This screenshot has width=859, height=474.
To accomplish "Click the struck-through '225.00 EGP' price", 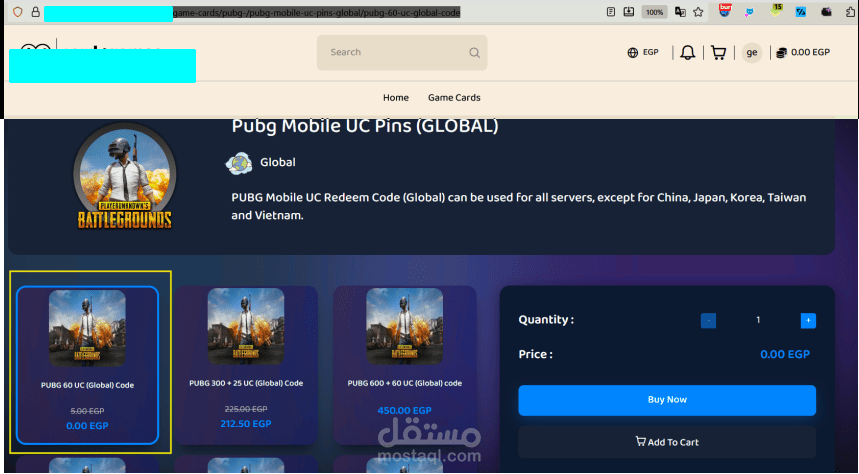I will 246,409.
